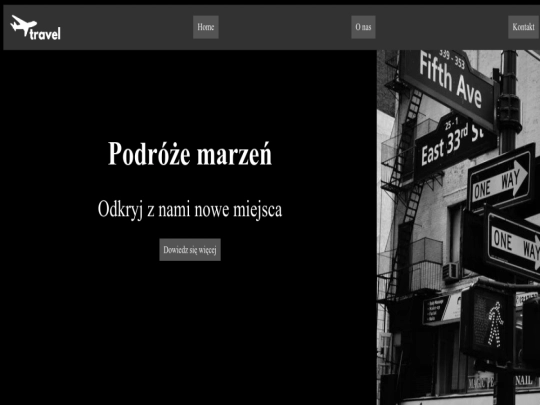This screenshot has width=540, height=405.
Task: Click the Odkryj z nami nowe miejsca text
Action: (190, 209)
